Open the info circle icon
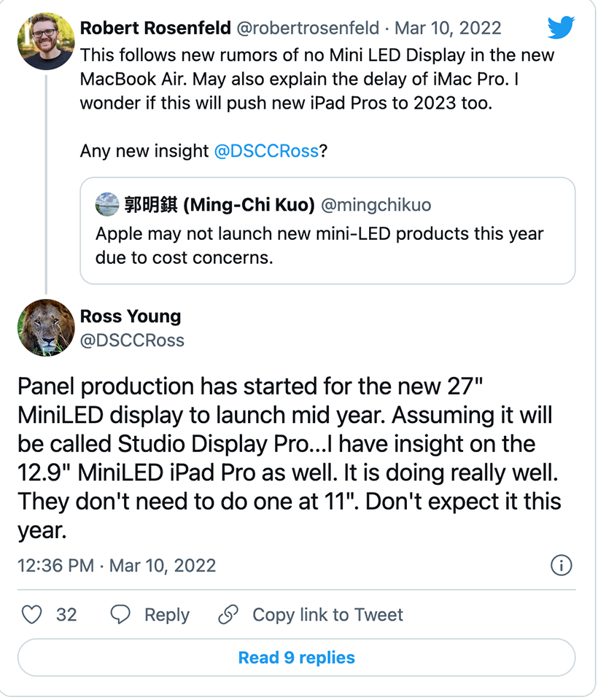The height and width of the screenshot is (700, 598). [561, 565]
